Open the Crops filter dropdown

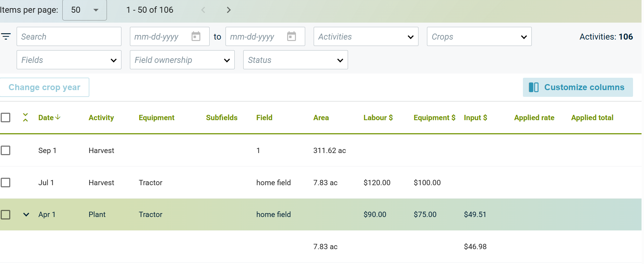479,37
